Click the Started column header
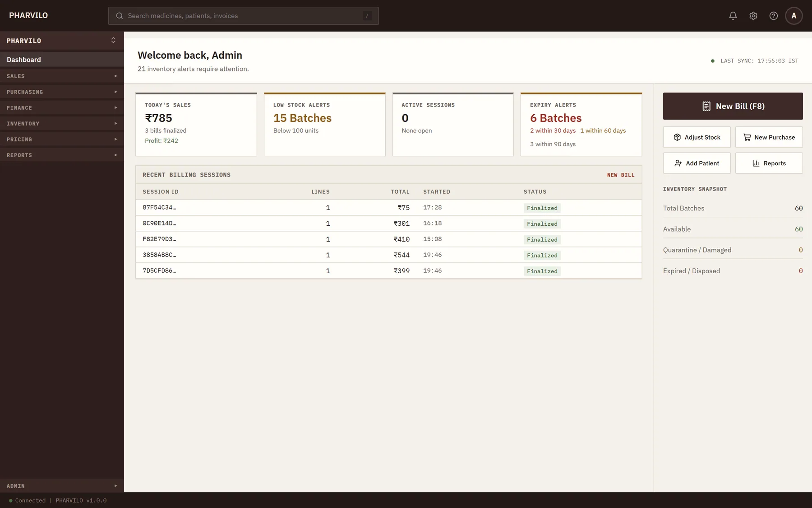 437,192
